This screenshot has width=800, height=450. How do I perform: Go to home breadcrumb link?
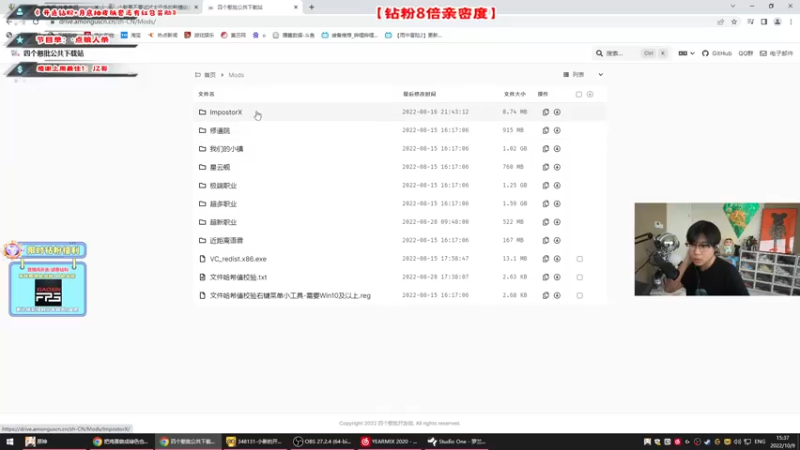(206, 75)
